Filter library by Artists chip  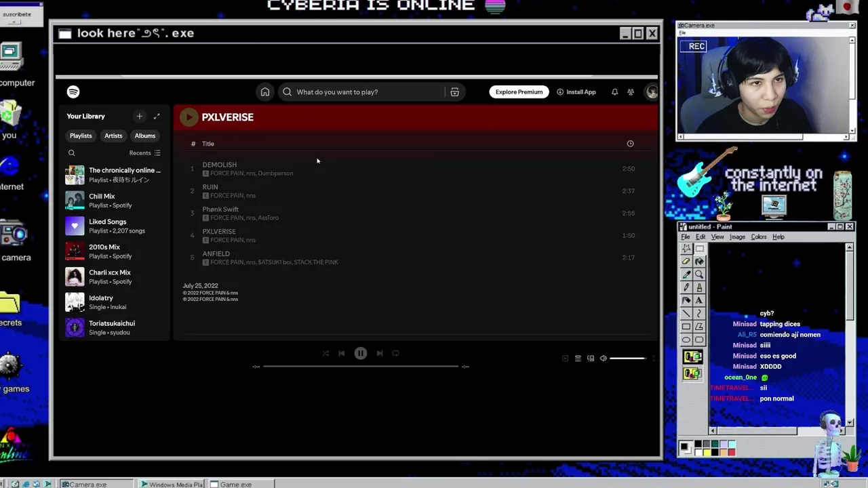pos(113,136)
